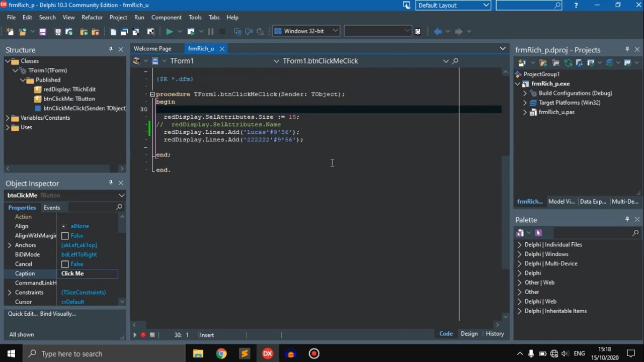Screen dimensions: 644x362
Task: Open the DX Delphi taskbar app
Action: point(268,353)
